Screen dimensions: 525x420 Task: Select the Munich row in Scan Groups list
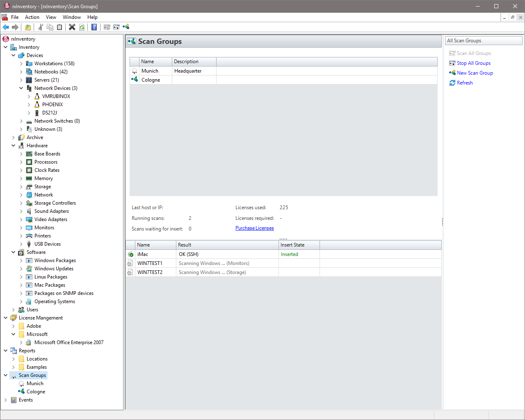coord(283,71)
